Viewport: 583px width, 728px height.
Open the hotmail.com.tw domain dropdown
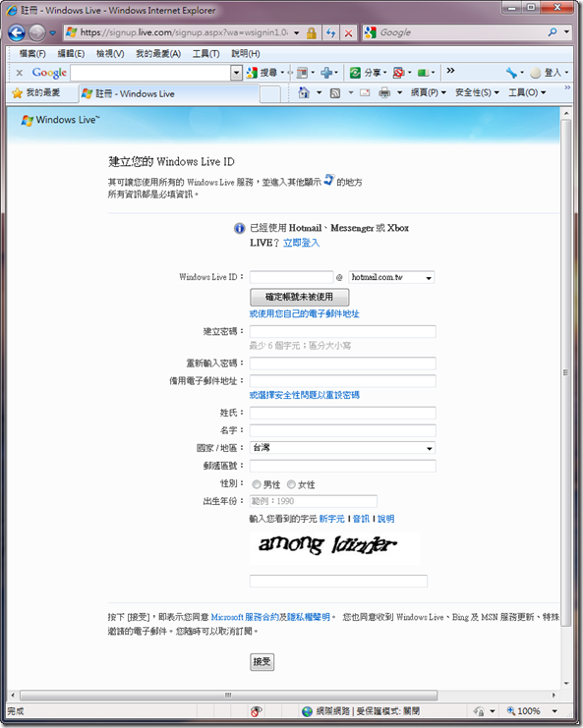391,277
